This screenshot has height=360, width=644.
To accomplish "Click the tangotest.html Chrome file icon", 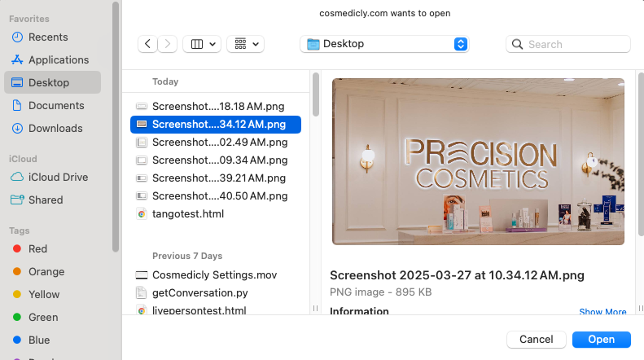I will point(142,213).
